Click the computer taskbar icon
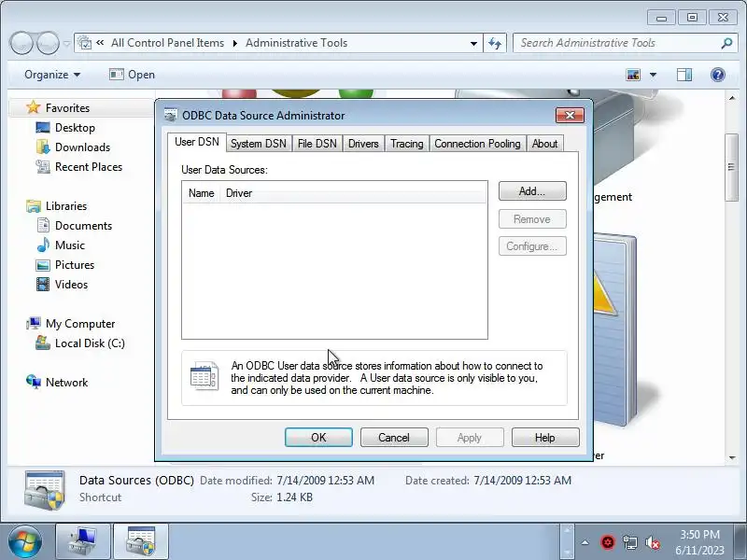Image resolution: width=747 pixels, height=560 pixels. coord(83,542)
